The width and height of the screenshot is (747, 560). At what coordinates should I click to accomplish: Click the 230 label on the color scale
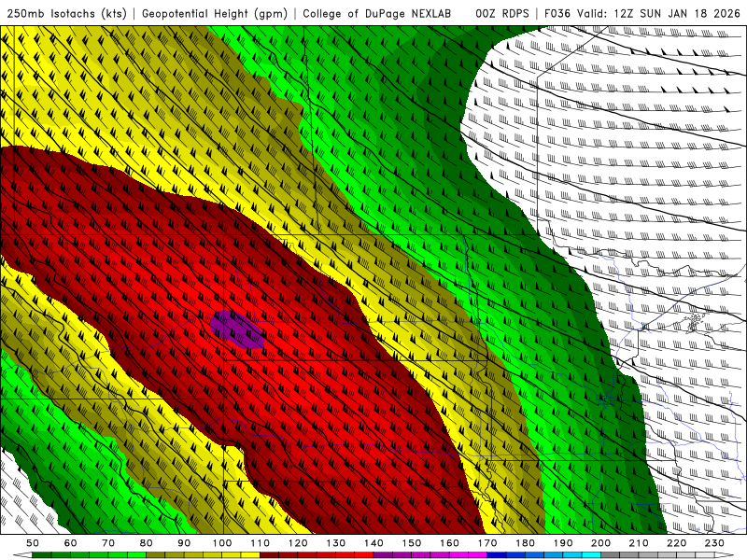714,543
